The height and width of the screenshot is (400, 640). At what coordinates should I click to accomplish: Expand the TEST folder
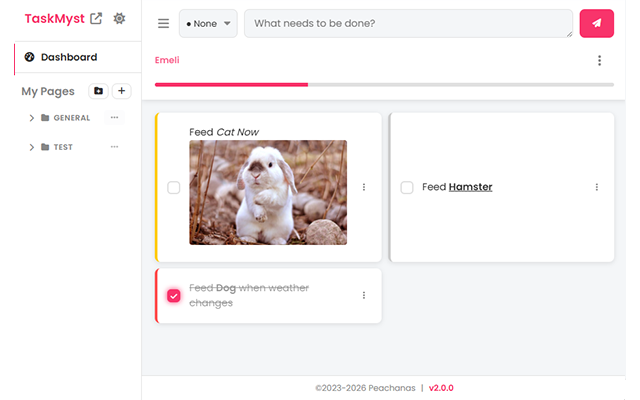pyautogui.click(x=31, y=147)
